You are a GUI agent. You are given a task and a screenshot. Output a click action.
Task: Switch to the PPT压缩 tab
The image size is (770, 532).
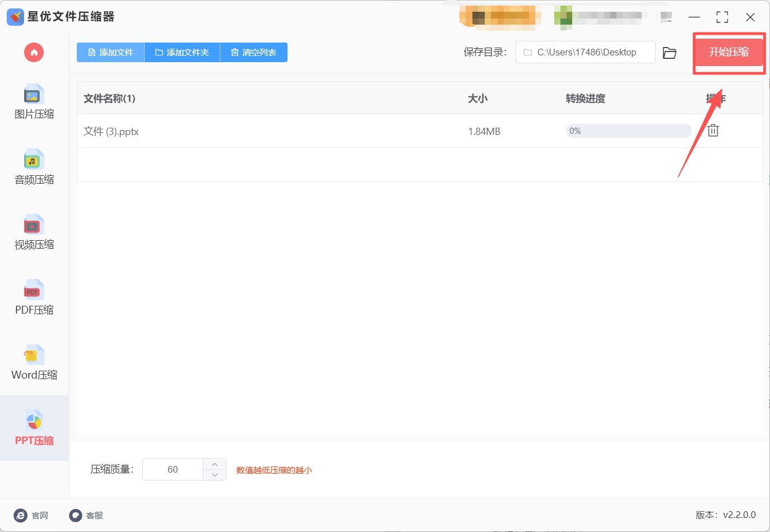click(33, 428)
